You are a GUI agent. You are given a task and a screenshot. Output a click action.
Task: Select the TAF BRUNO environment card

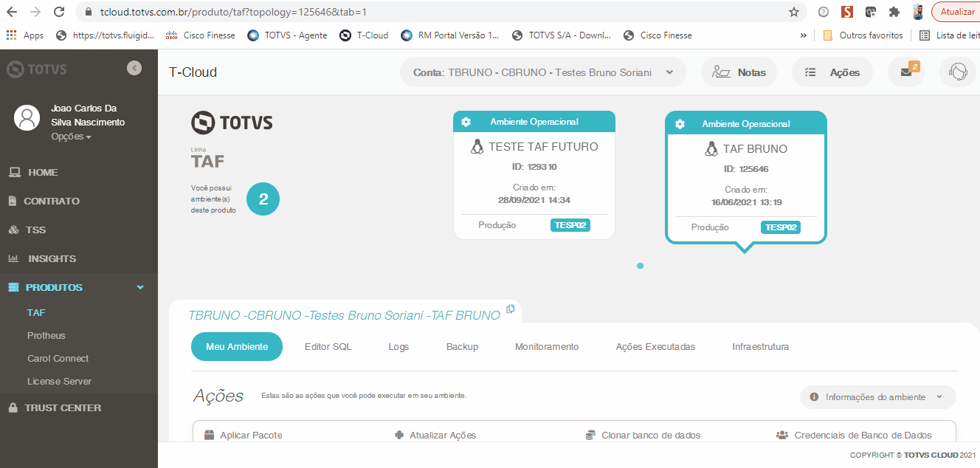746,177
